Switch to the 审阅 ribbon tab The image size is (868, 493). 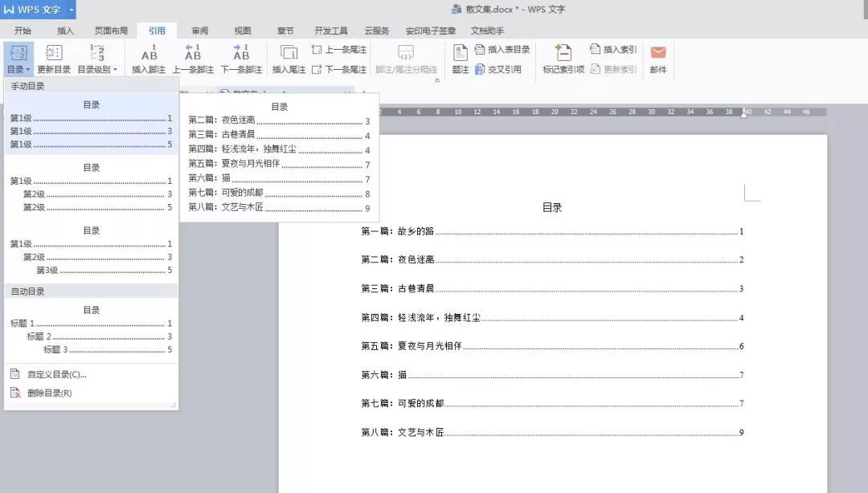[x=199, y=31]
